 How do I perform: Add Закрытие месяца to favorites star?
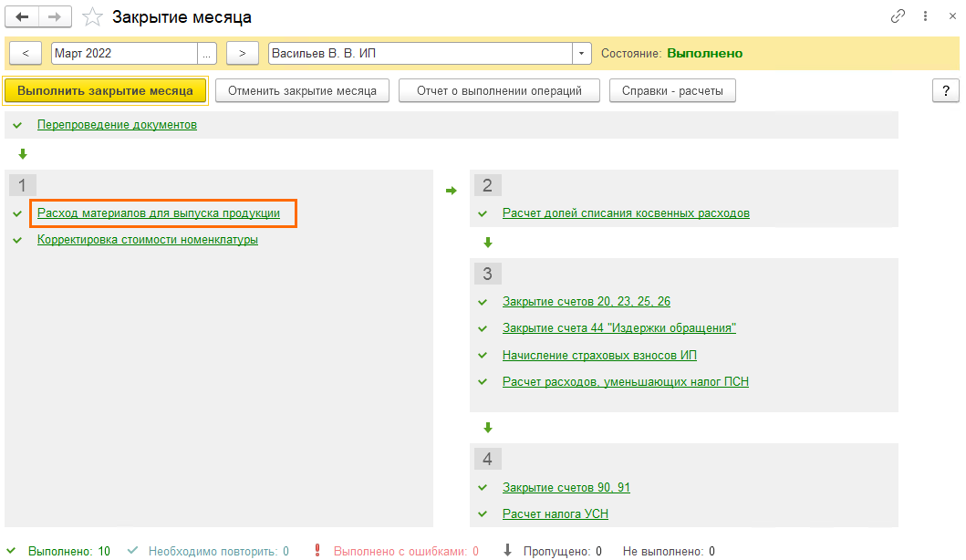click(x=92, y=17)
